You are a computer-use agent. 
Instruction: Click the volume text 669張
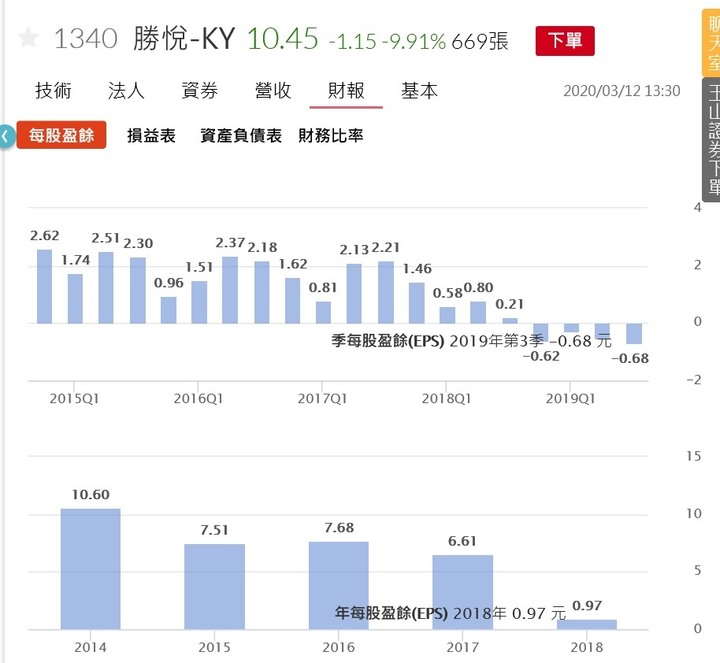point(480,41)
